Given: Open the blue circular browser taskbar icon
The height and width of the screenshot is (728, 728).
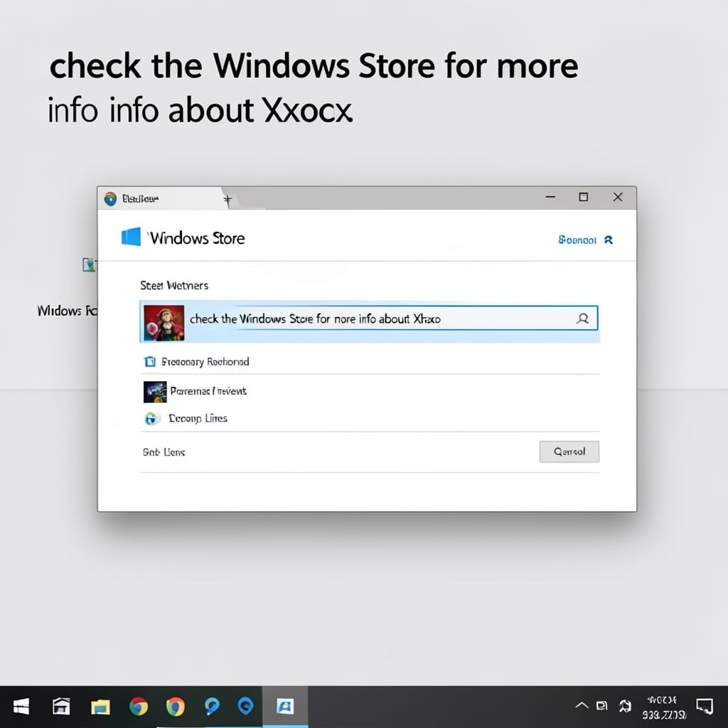Looking at the screenshot, I should pyautogui.click(x=245, y=706).
